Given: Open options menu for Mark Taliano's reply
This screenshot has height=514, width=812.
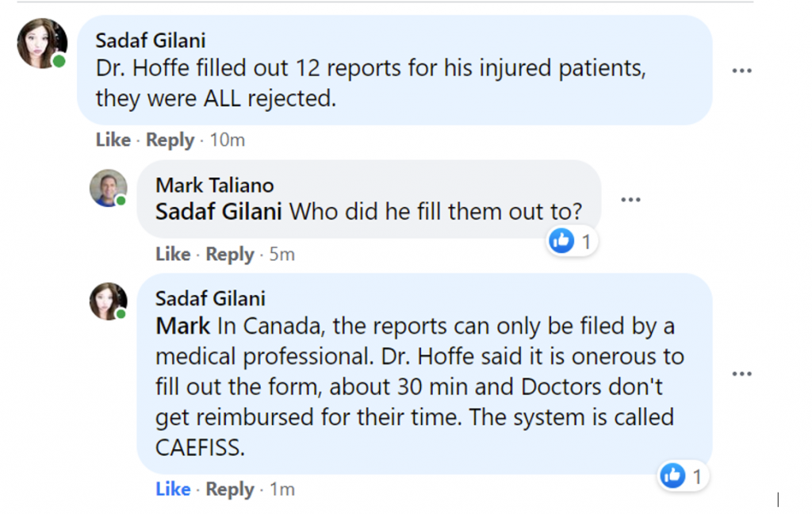Looking at the screenshot, I should (x=630, y=200).
